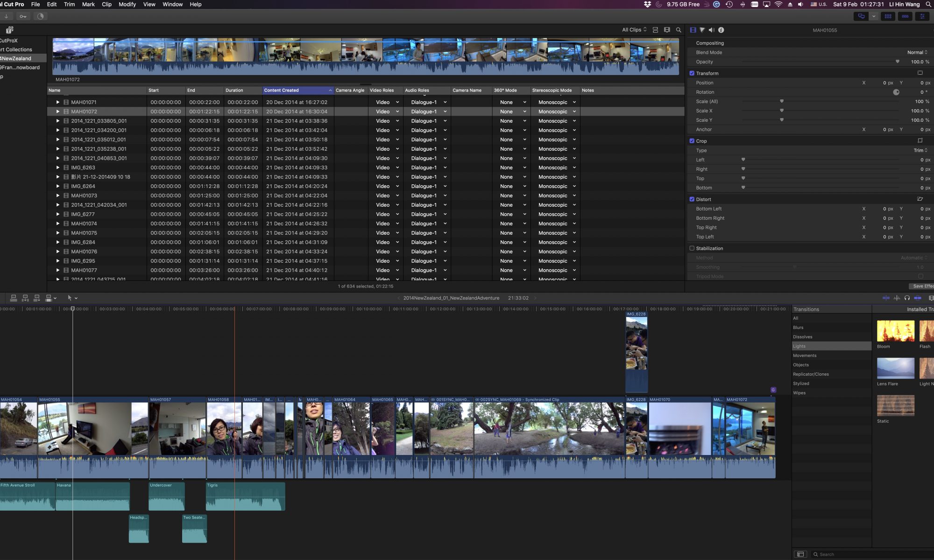Image resolution: width=934 pixels, height=560 pixels.
Task: Open the browser search magnifier
Action: point(679,30)
